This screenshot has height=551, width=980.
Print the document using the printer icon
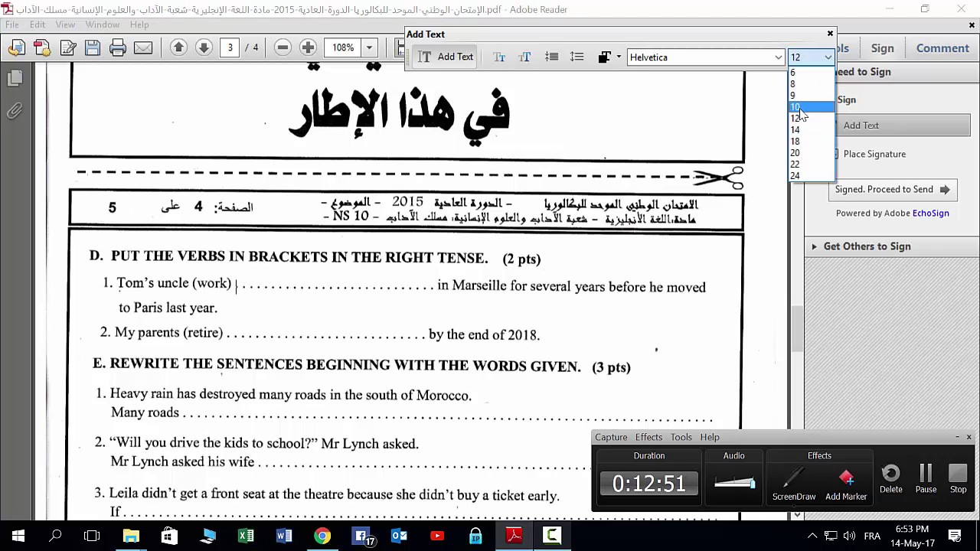click(x=118, y=47)
